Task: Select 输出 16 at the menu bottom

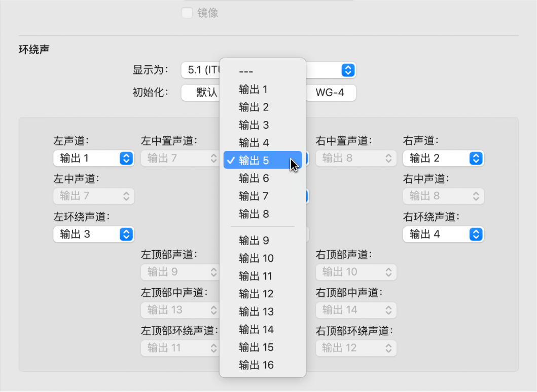Action: (x=256, y=365)
